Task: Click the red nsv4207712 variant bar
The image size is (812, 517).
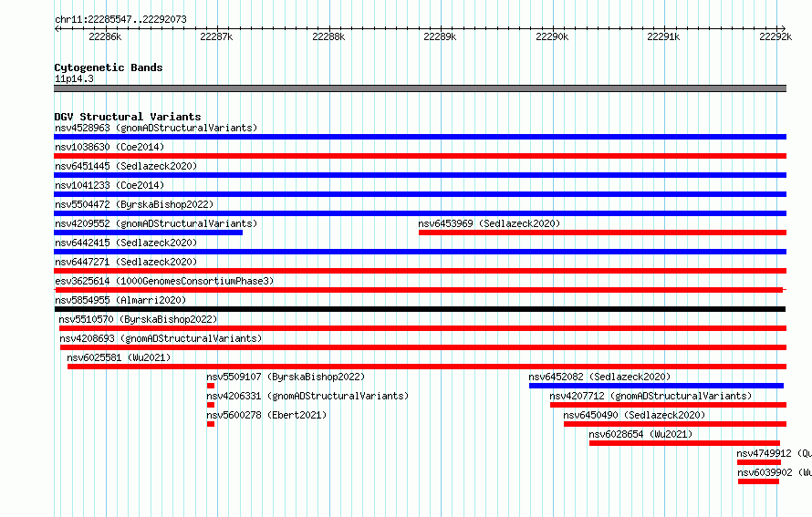Action: pos(668,405)
